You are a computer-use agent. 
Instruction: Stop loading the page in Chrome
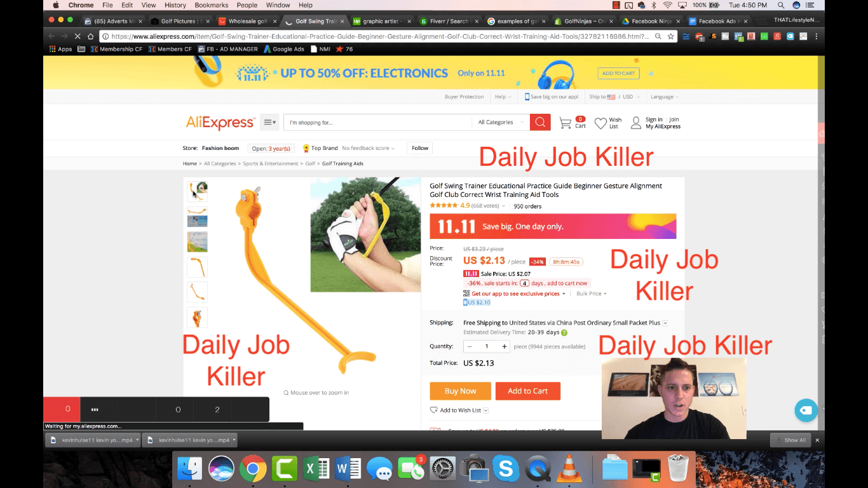tap(78, 36)
